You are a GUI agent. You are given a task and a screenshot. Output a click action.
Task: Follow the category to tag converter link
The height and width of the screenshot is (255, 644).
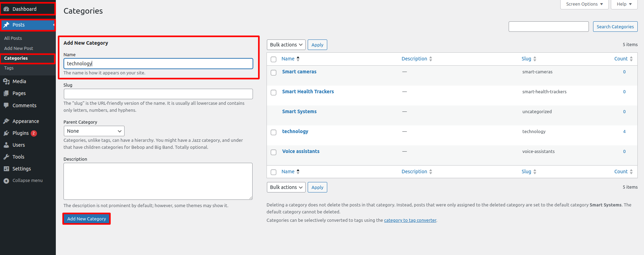point(410,220)
